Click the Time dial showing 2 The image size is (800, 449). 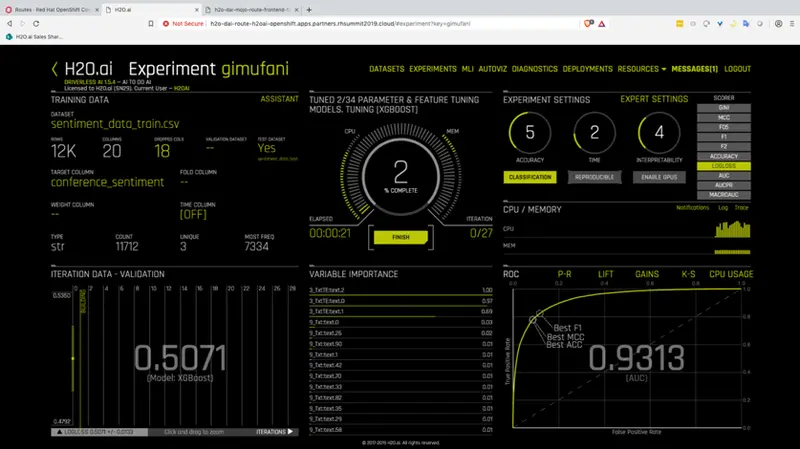(594, 133)
